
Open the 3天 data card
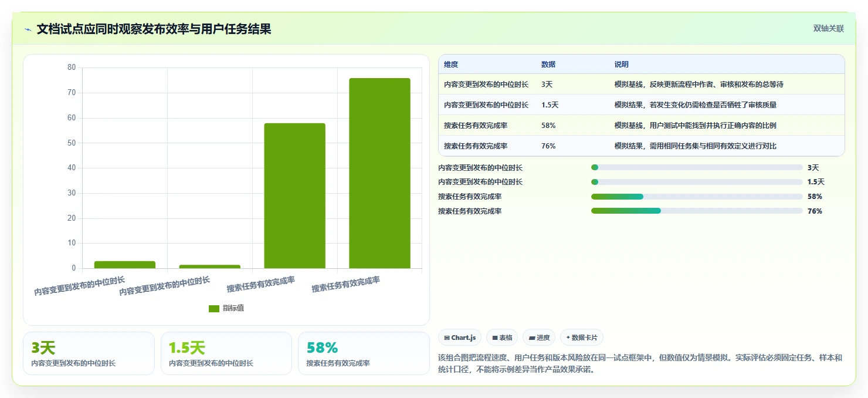89,353
